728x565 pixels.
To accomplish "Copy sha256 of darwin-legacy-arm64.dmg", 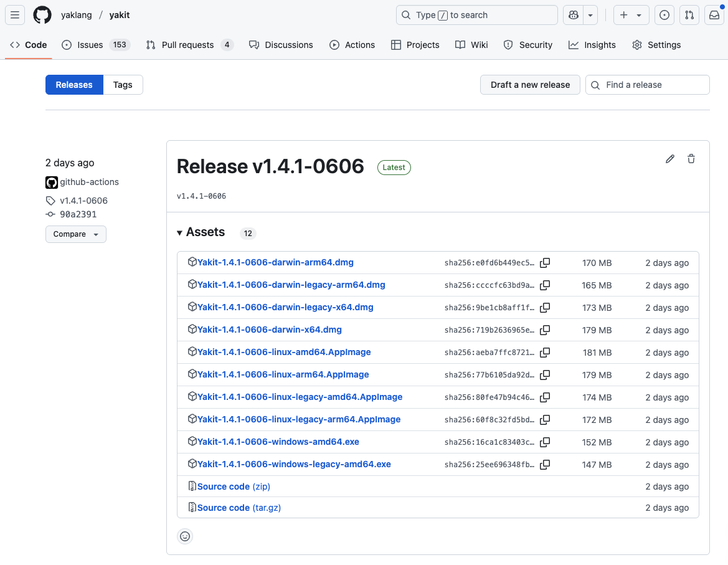I will pyautogui.click(x=545, y=285).
